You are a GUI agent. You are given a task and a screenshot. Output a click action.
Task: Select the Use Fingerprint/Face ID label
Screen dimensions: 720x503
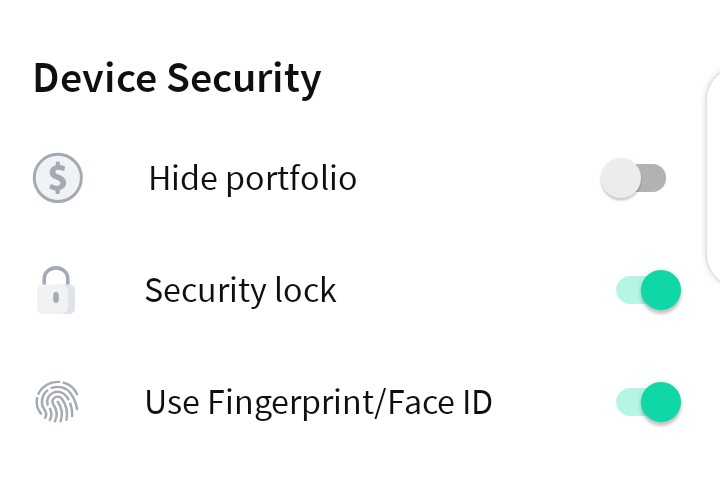pos(319,403)
